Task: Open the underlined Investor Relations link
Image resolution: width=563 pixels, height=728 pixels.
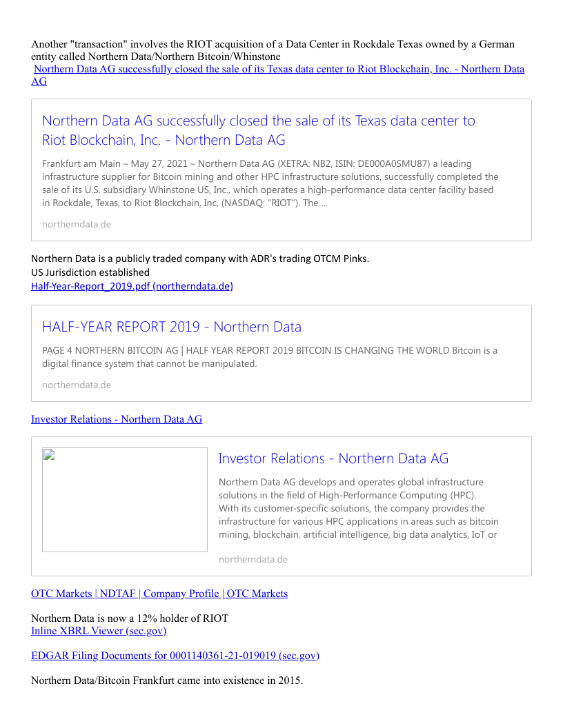Action: click(117, 419)
